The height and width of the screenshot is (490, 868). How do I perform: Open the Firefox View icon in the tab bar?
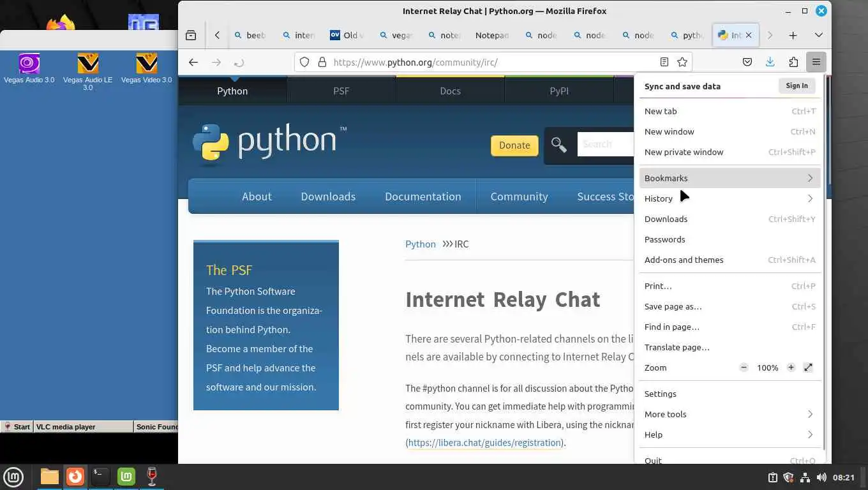[x=191, y=35]
